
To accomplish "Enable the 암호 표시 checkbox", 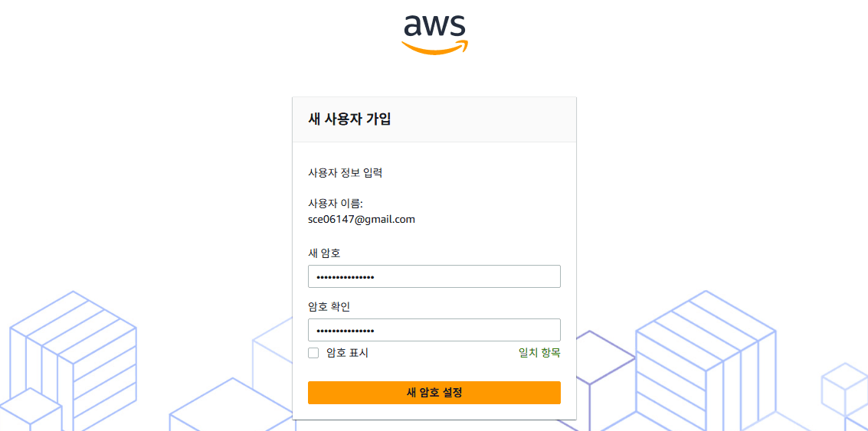I will (313, 353).
